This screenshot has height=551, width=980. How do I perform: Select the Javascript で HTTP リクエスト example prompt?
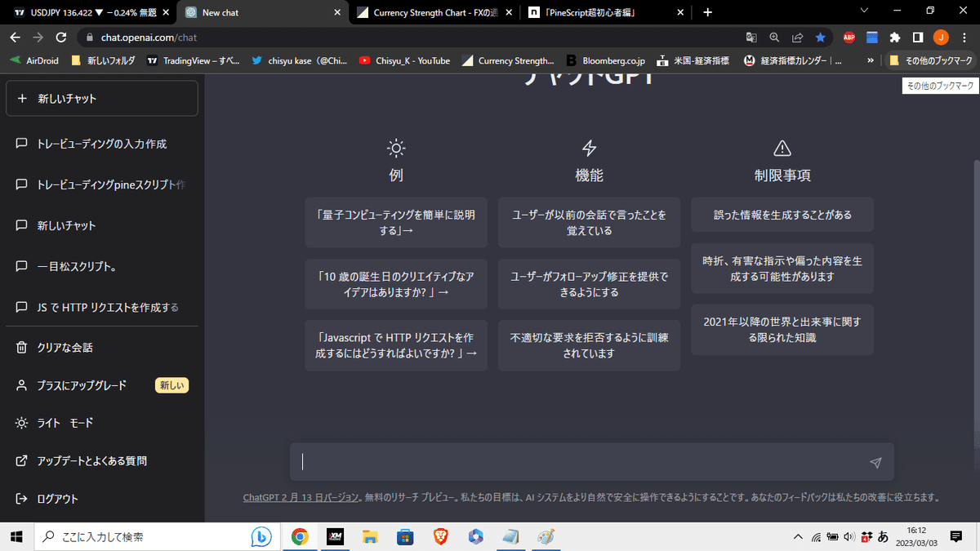(396, 345)
